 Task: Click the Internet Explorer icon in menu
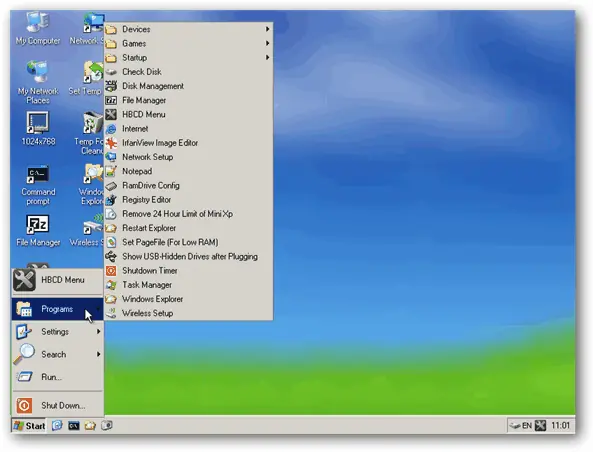pos(111,129)
